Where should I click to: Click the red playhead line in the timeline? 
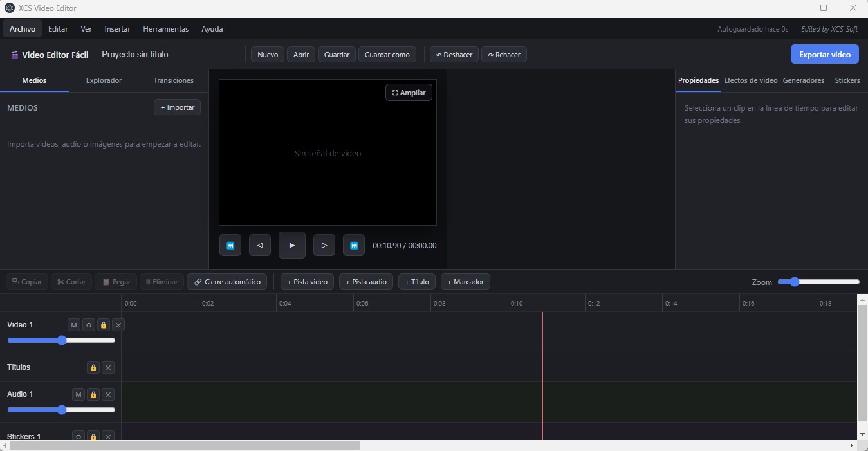click(x=542, y=376)
